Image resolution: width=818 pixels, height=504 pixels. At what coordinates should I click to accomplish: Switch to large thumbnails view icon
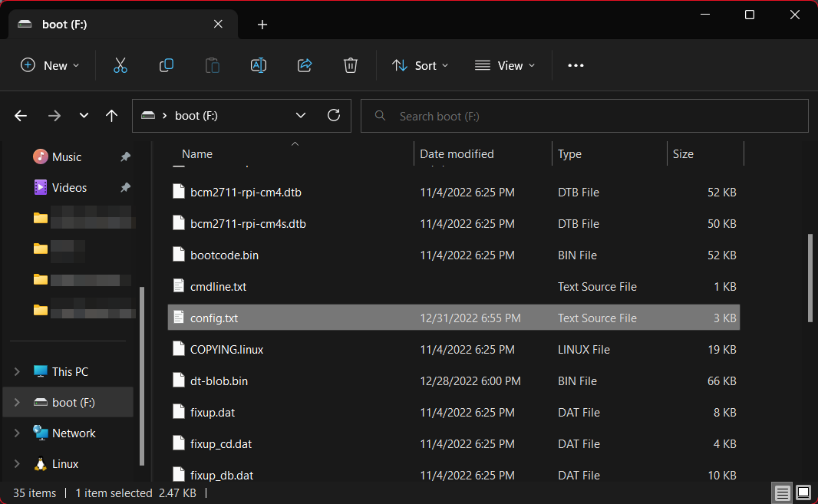pyautogui.click(x=803, y=492)
